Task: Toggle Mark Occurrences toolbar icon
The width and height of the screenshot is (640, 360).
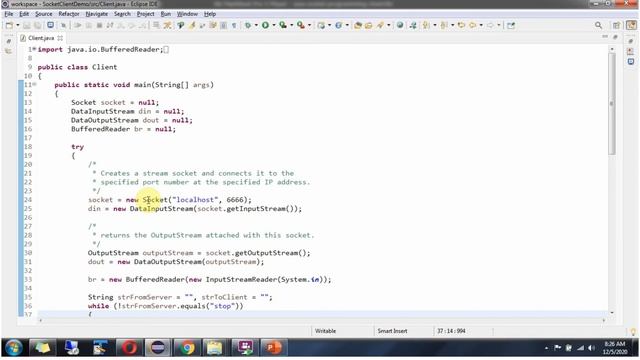Action: 192,25
